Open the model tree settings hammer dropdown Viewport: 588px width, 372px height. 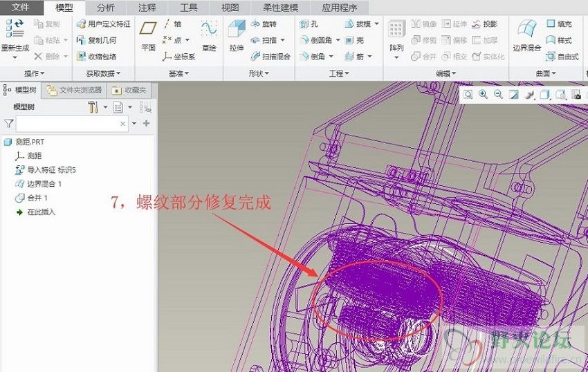tap(105, 107)
